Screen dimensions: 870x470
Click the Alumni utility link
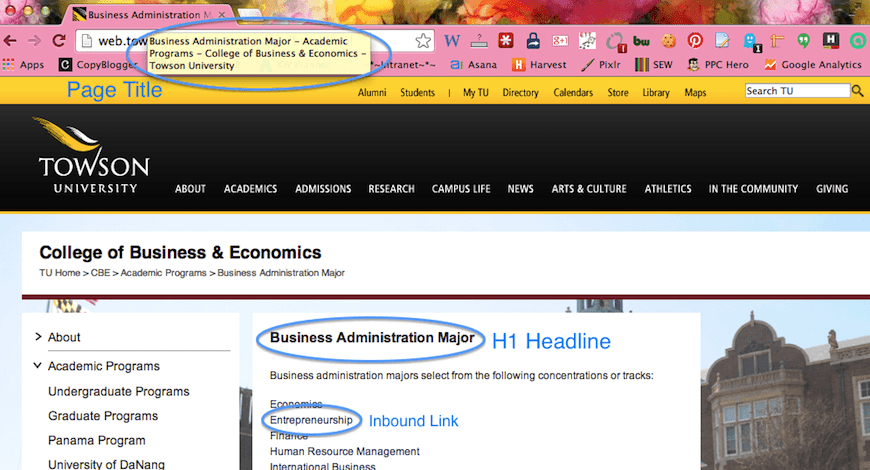tap(372, 92)
